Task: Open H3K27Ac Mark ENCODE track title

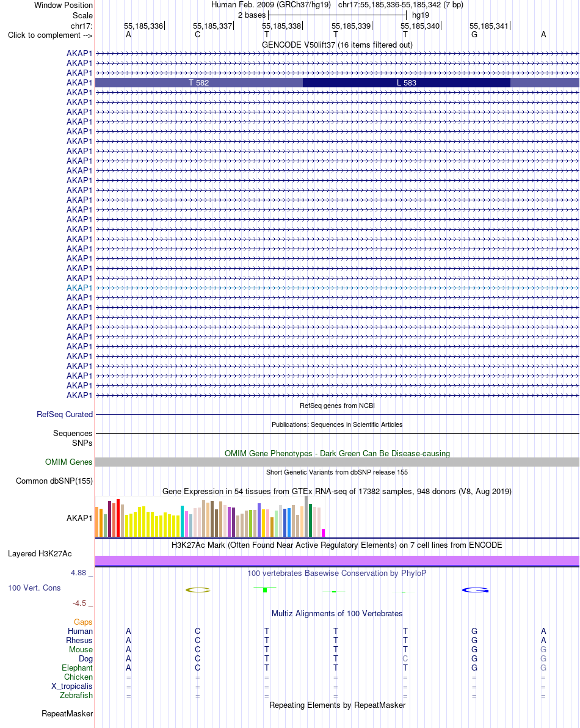Action: coord(337,545)
